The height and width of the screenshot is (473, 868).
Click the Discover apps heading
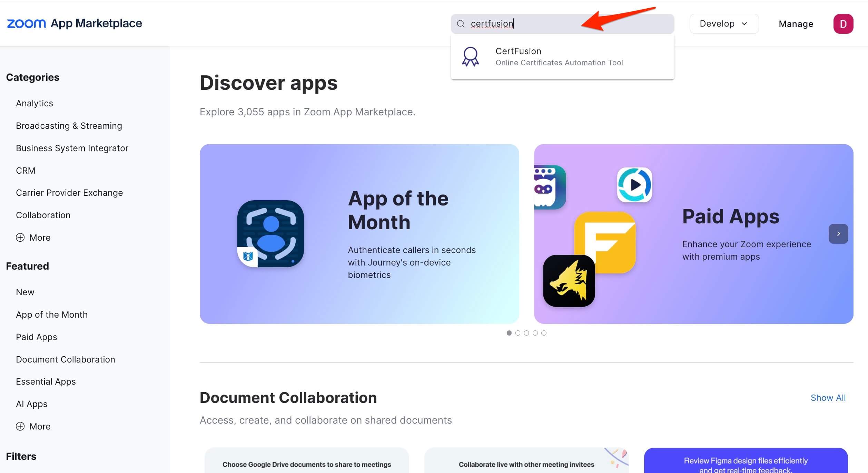click(x=268, y=83)
